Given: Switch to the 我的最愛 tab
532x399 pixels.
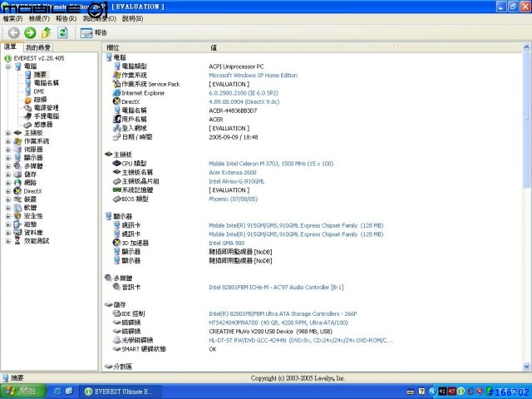Looking at the screenshot, I should (x=38, y=47).
